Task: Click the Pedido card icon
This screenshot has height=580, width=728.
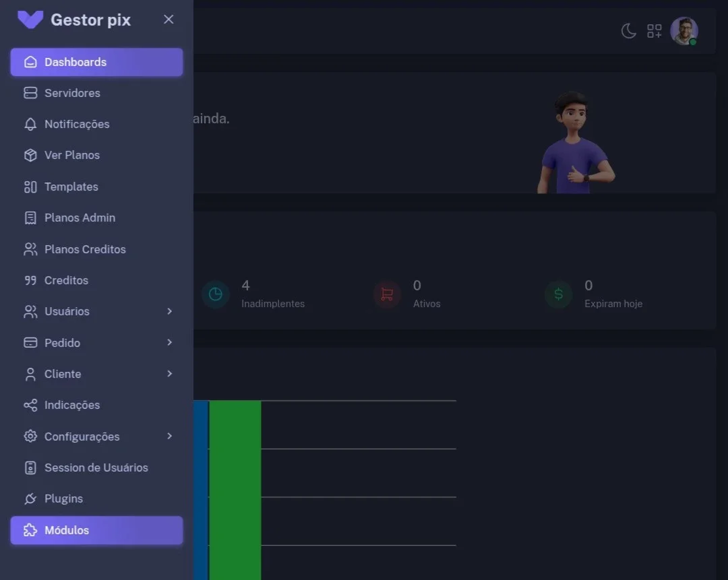Action: point(30,343)
